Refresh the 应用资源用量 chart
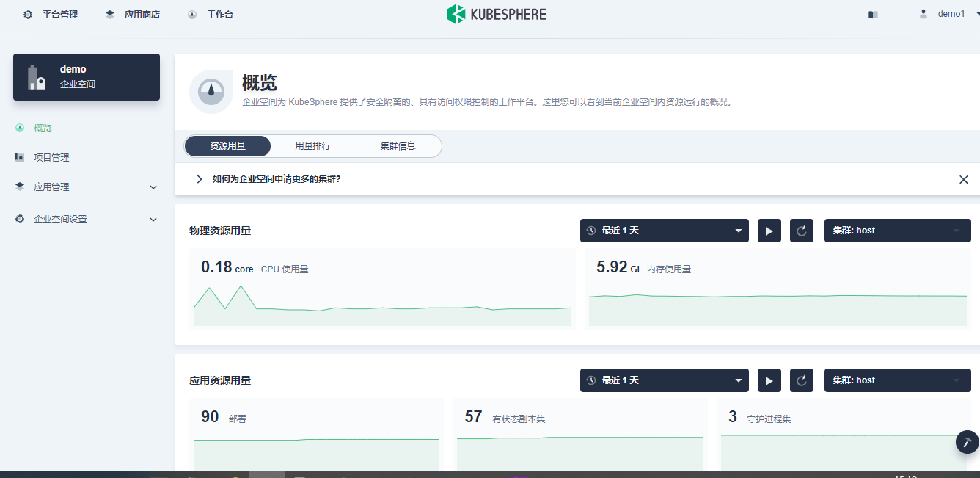The height and width of the screenshot is (478, 980). point(801,380)
